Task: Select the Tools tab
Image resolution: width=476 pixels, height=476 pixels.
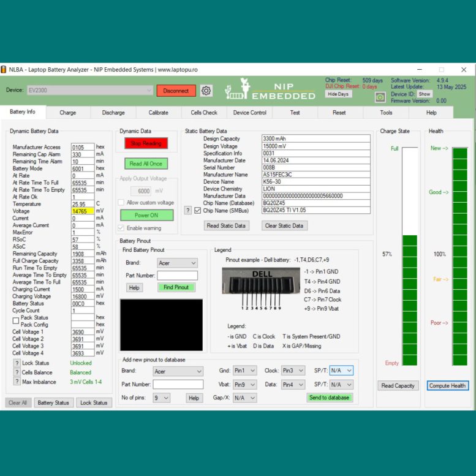Action: 386,113
